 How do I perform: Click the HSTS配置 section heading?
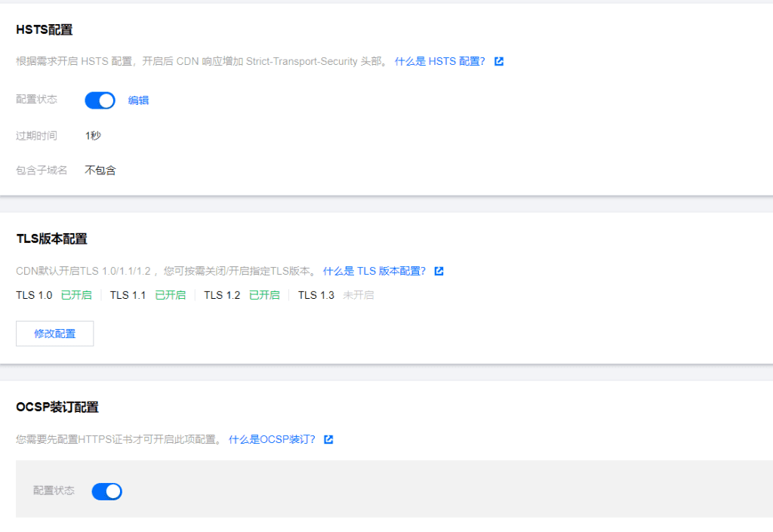(x=45, y=30)
